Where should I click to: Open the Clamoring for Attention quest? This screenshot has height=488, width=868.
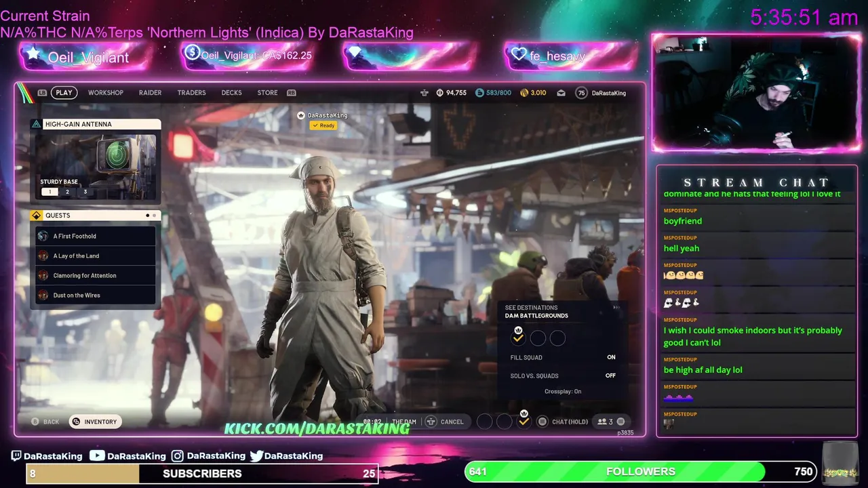(96, 275)
